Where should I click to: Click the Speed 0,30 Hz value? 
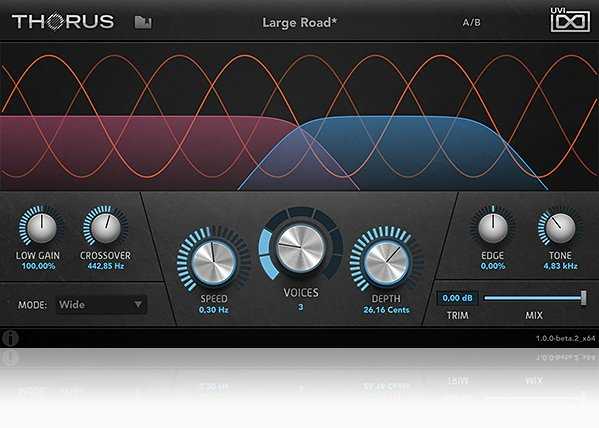(214, 310)
